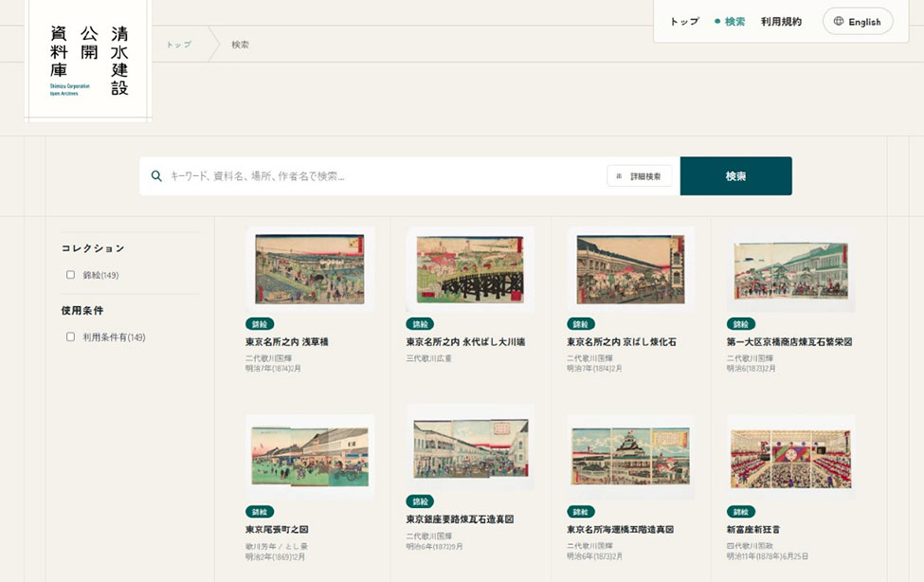Open the 詳細検索 advanced search options
The width and height of the screenshot is (924, 582).
point(640,175)
